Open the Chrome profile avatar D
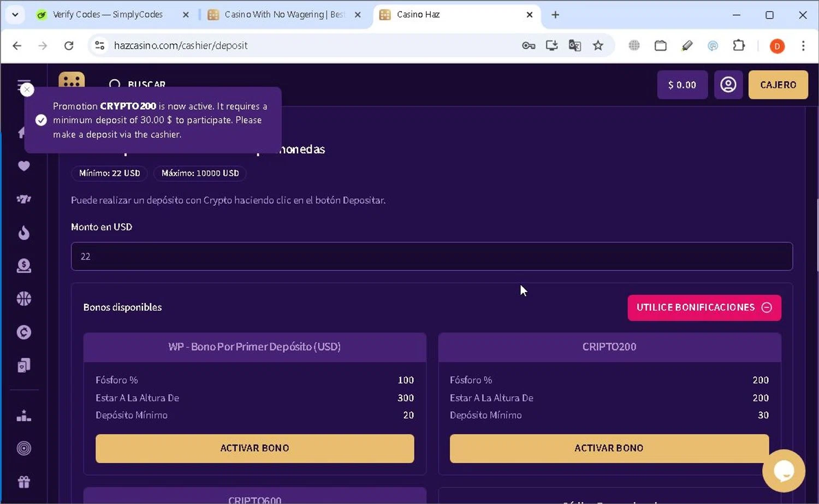819x504 pixels. coord(777,46)
